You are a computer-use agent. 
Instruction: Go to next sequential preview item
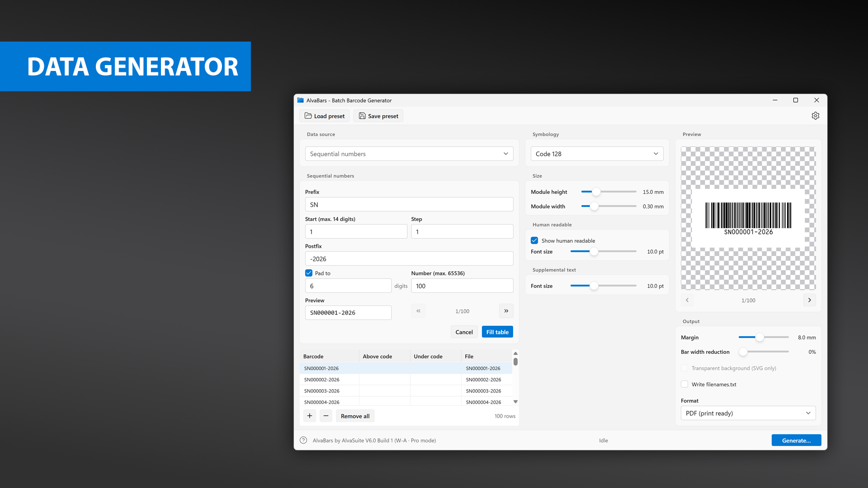[506, 311]
